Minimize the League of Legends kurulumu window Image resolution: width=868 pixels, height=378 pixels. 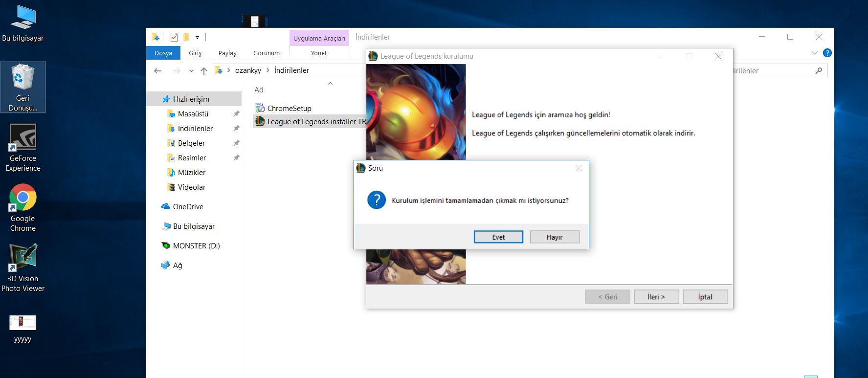point(661,56)
